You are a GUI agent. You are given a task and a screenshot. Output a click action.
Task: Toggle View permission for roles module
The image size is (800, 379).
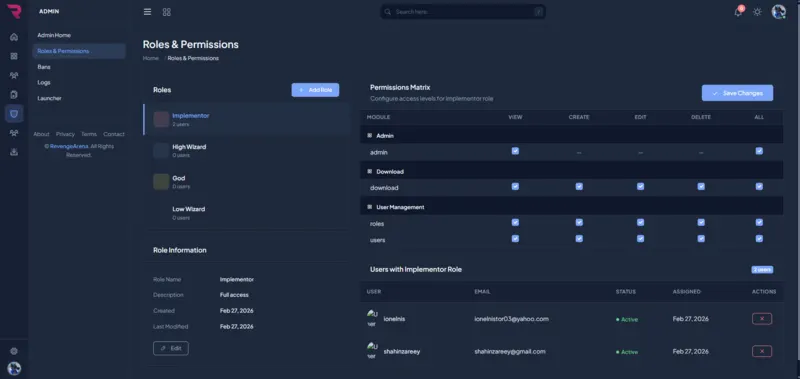click(515, 222)
